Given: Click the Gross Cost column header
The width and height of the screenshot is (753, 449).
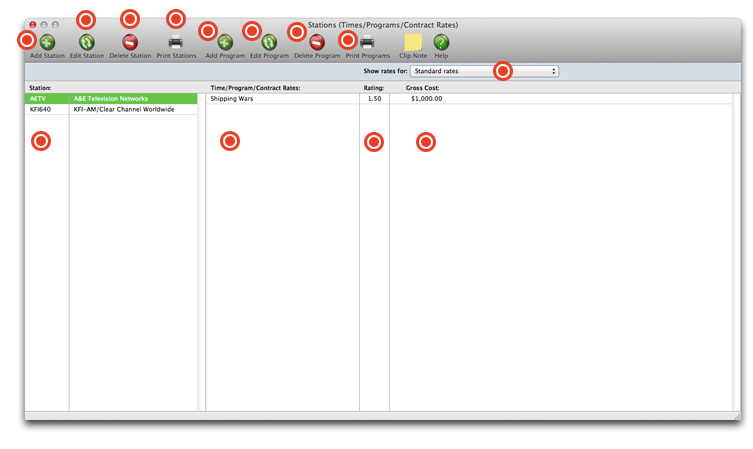Looking at the screenshot, I should click(422, 88).
